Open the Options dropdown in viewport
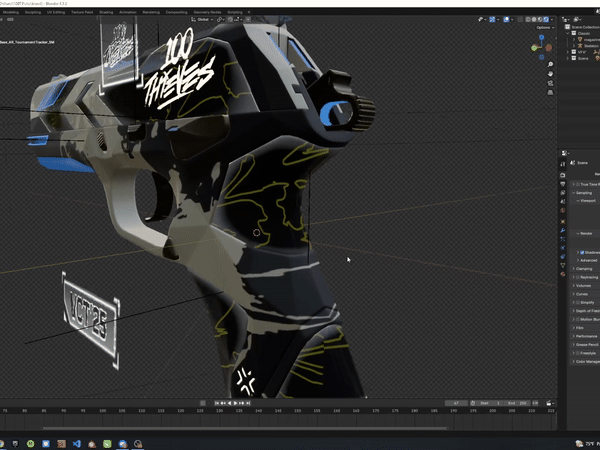The width and height of the screenshot is (600, 450). (x=545, y=28)
